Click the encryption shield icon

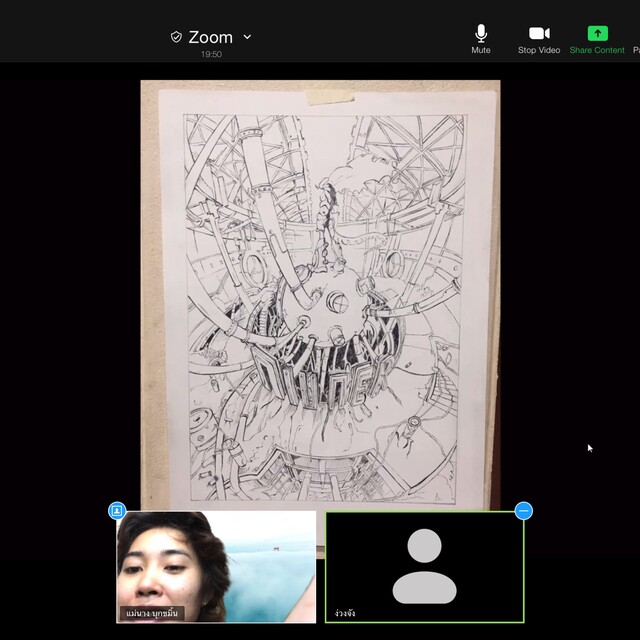(176, 37)
